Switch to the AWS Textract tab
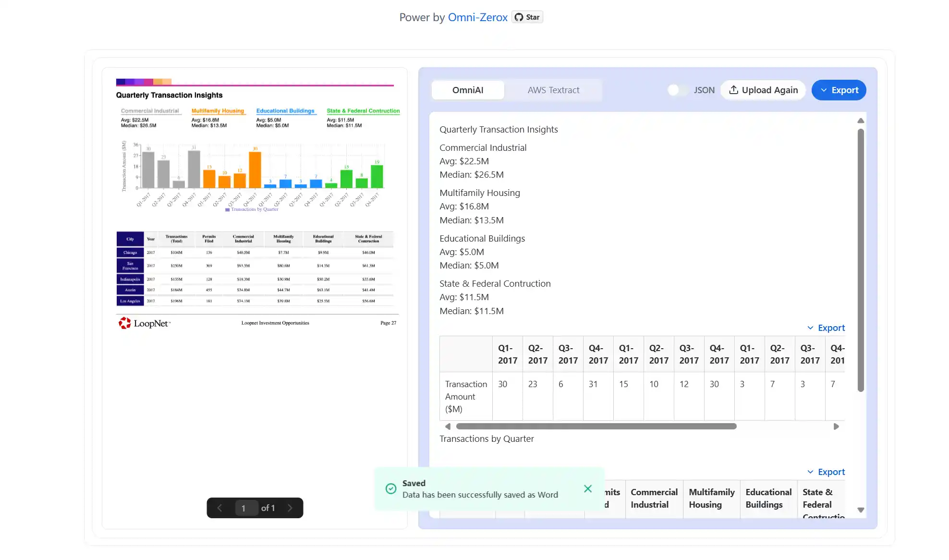949x560 pixels. [x=553, y=90]
